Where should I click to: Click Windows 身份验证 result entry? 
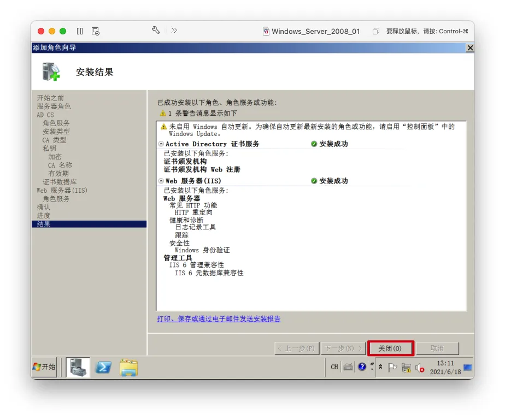pyautogui.click(x=202, y=250)
